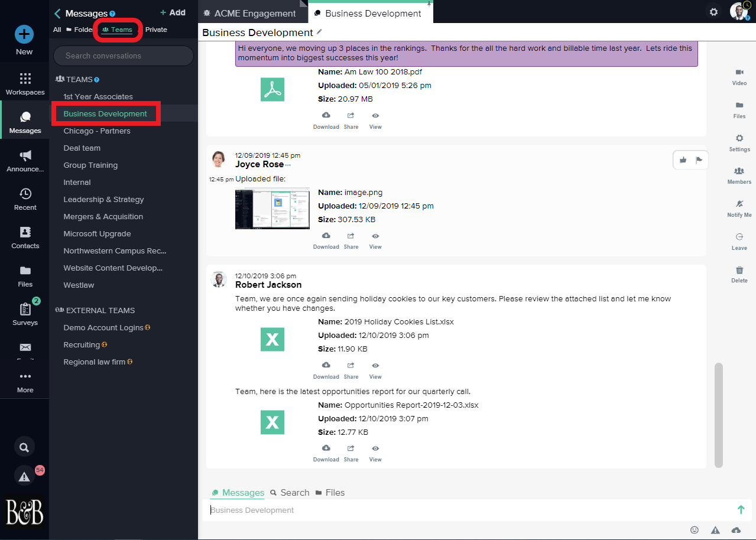
Task: Flag Joyce Rose's message
Action: pos(699,160)
